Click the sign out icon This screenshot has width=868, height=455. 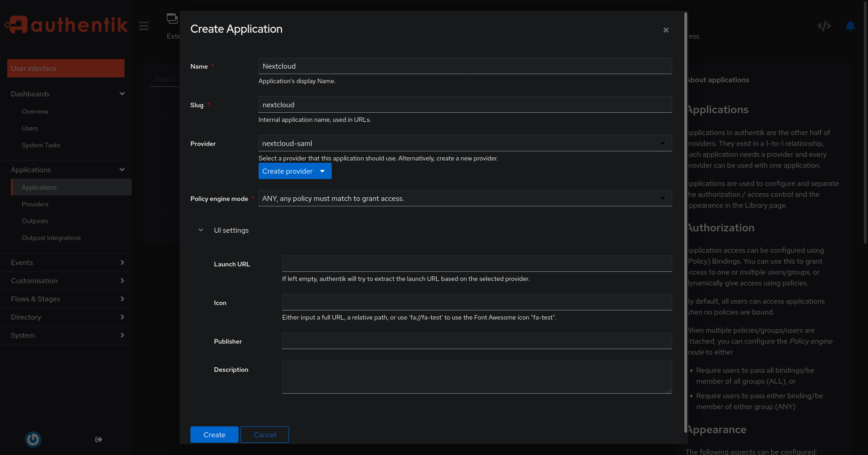tap(99, 440)
